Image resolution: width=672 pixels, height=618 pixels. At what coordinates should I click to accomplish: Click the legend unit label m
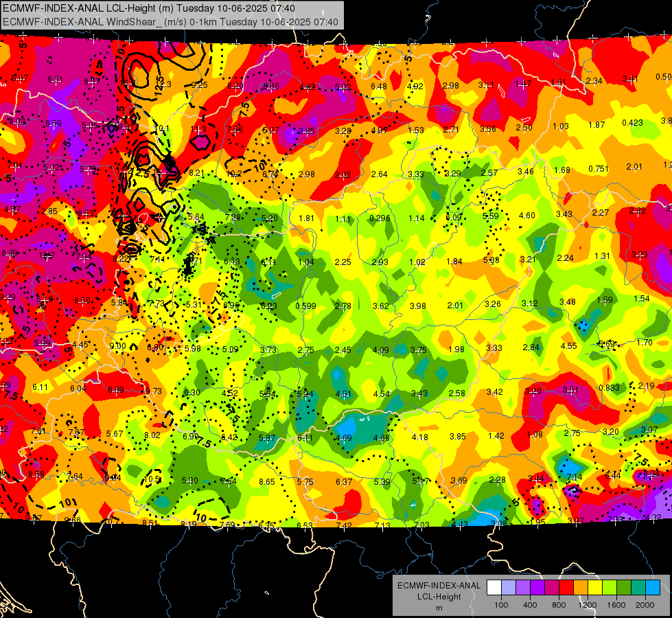(x=439, y=608)
